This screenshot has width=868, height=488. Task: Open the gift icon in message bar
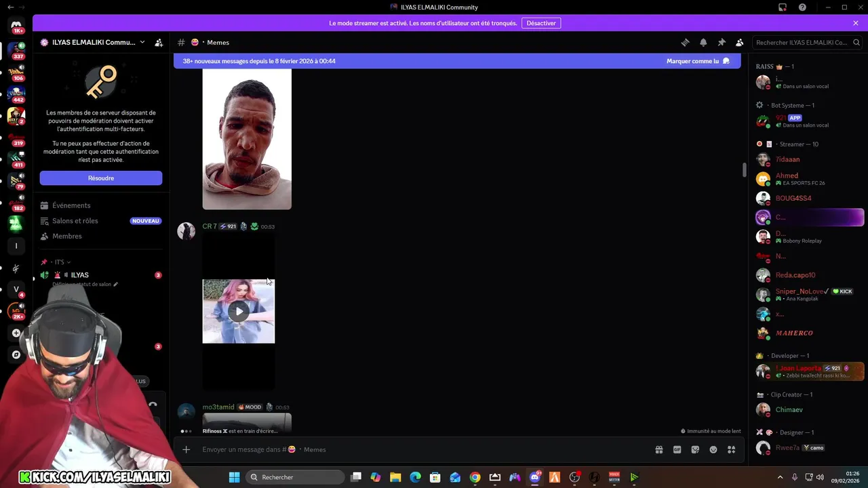pos(658,449)
